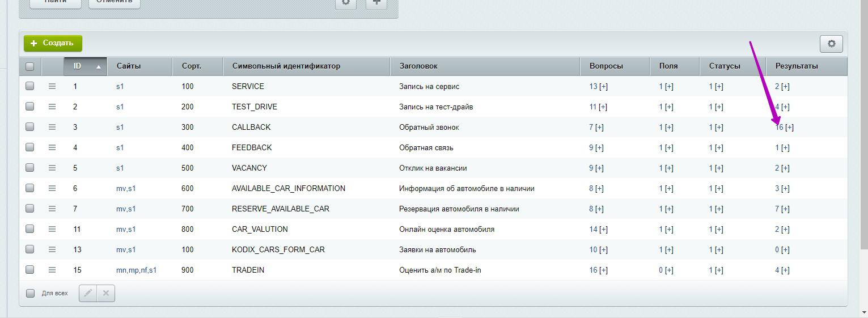Add field [+] for FEEDBACK row
This screenshot has width=868, height=318.
(x=669, y=148)
